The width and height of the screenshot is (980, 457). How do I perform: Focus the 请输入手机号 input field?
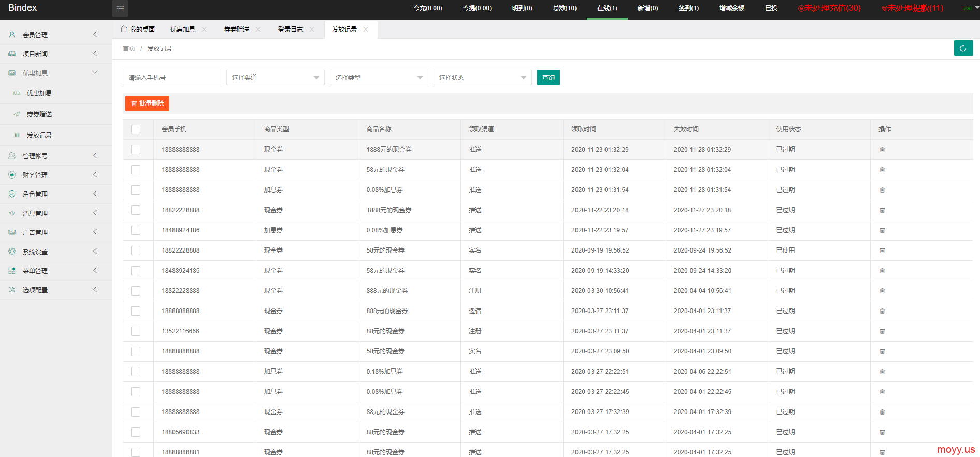coord(172,78)
